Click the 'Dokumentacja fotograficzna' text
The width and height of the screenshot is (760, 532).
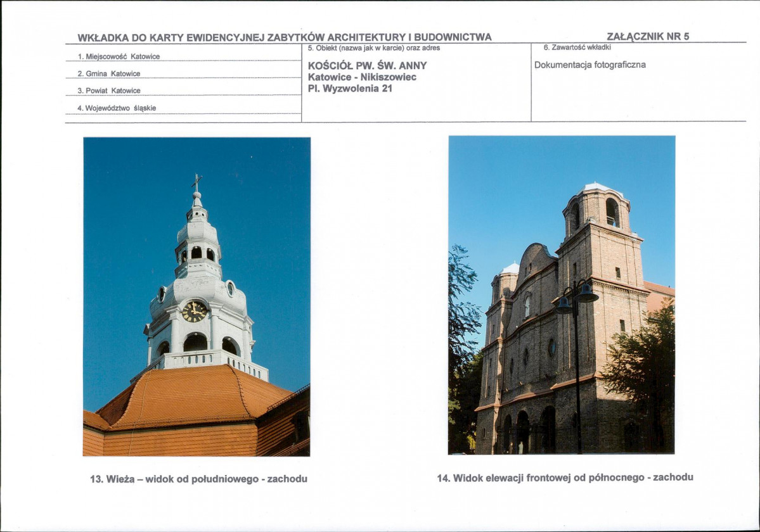point(589,65)
